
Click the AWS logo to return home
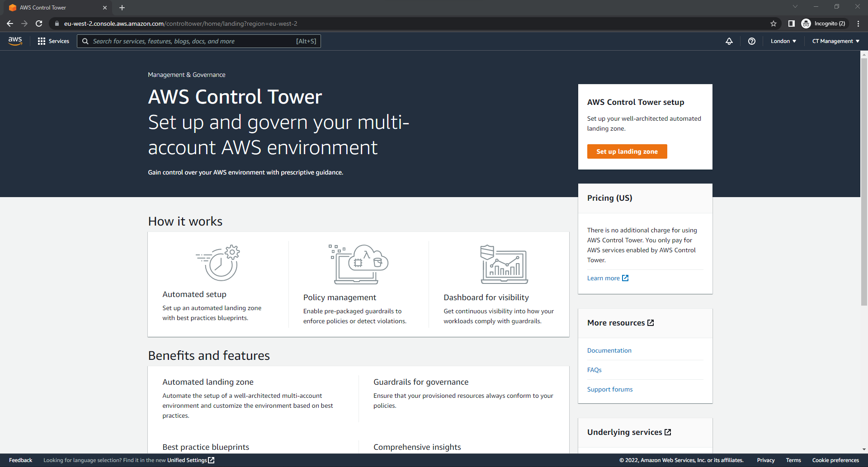point(15,41)
